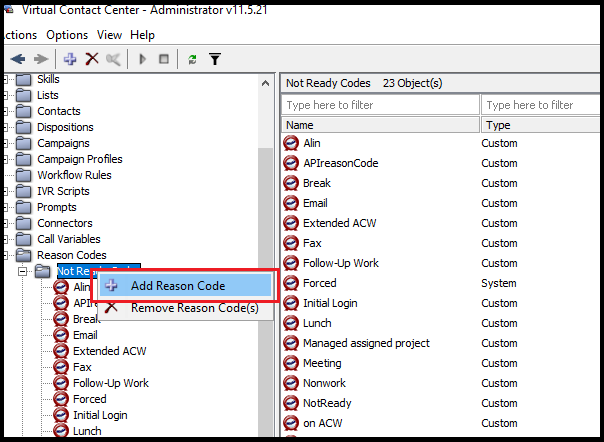Select Initial Login in the tree
Image resolution: width=604 pixels, height=442 pixels.
coord(100,415)
